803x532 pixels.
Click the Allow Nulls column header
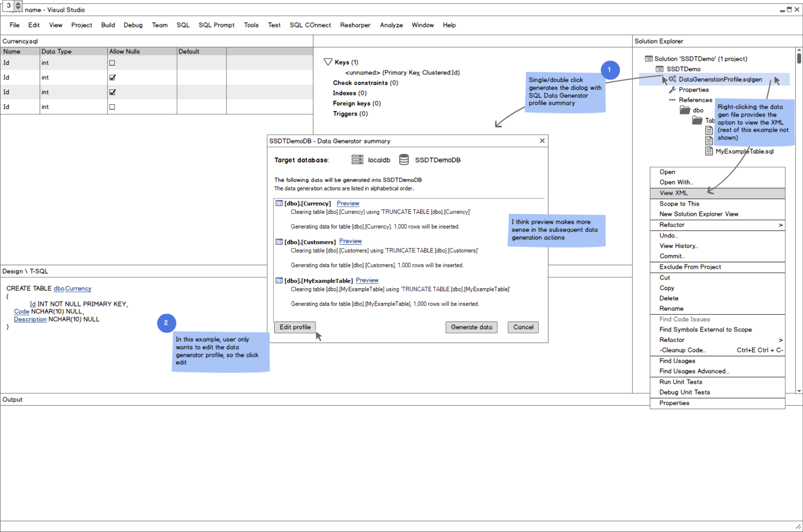[142, 51]
